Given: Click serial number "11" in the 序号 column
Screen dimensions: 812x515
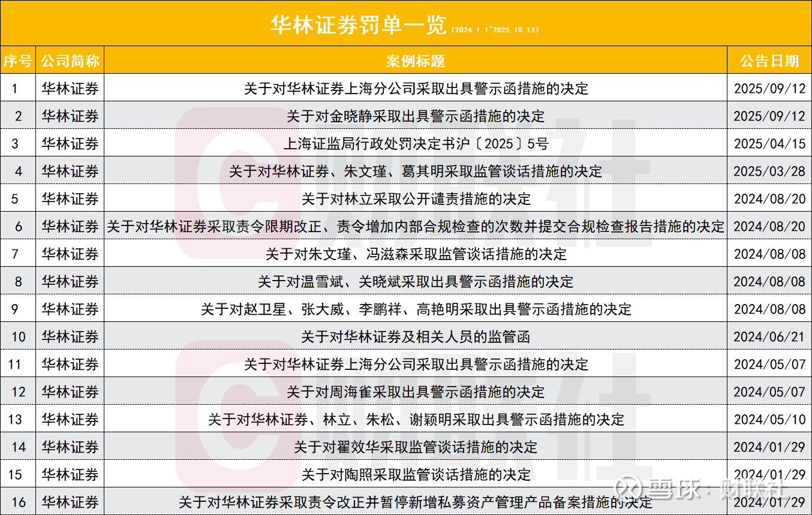Looking at the screenshot, I should point(15,365).
